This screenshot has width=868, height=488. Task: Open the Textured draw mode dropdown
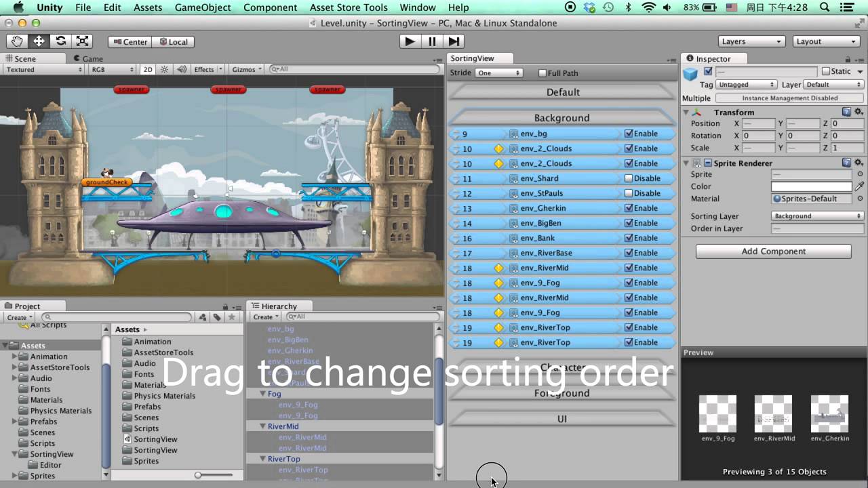43,69
